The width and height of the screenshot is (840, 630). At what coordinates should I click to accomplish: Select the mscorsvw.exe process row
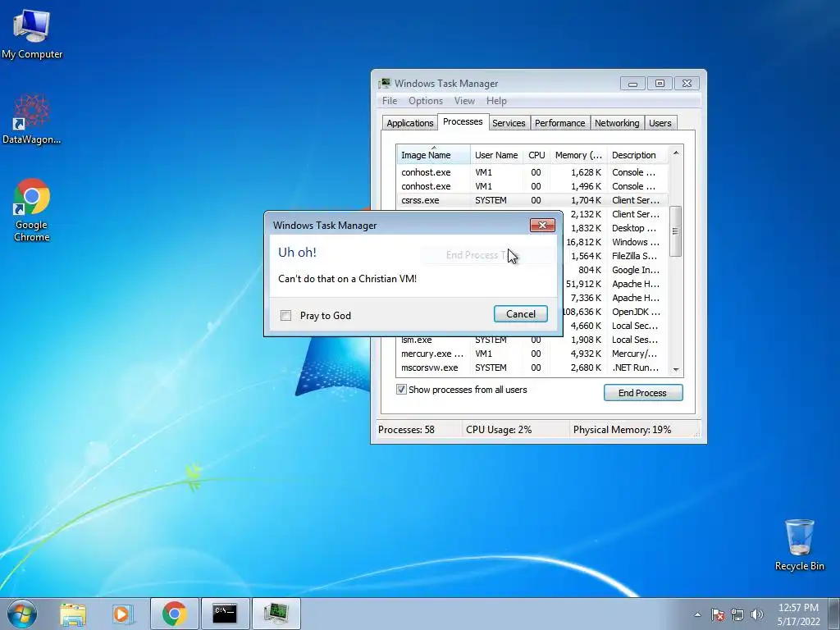pyautogui.click(x=532, y=367)
